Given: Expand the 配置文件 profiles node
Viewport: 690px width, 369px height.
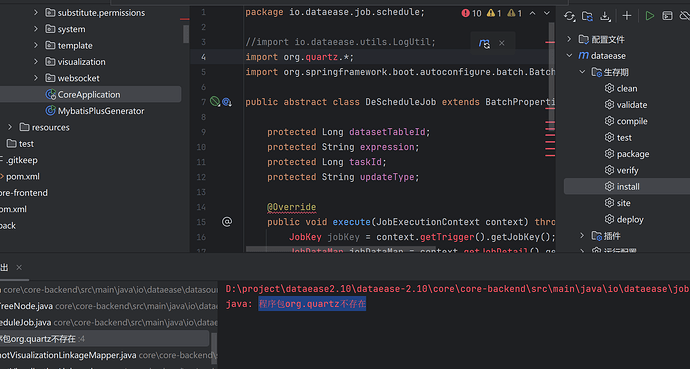Looking at the screenshot, I should click(x=569, y=39).
